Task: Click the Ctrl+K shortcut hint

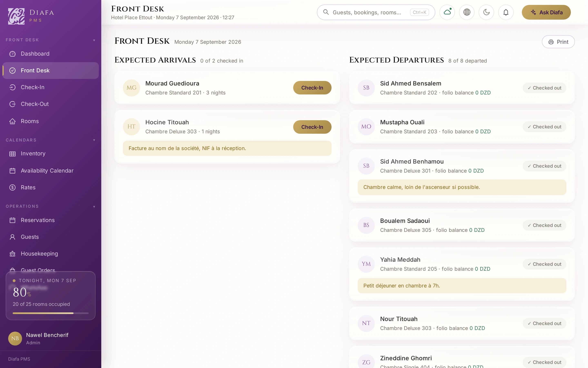Action: pyautogui.click(x=419, y=12)
